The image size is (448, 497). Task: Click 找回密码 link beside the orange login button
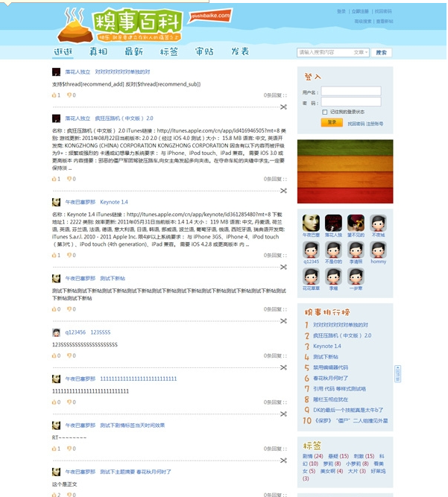tap(356, 124)
